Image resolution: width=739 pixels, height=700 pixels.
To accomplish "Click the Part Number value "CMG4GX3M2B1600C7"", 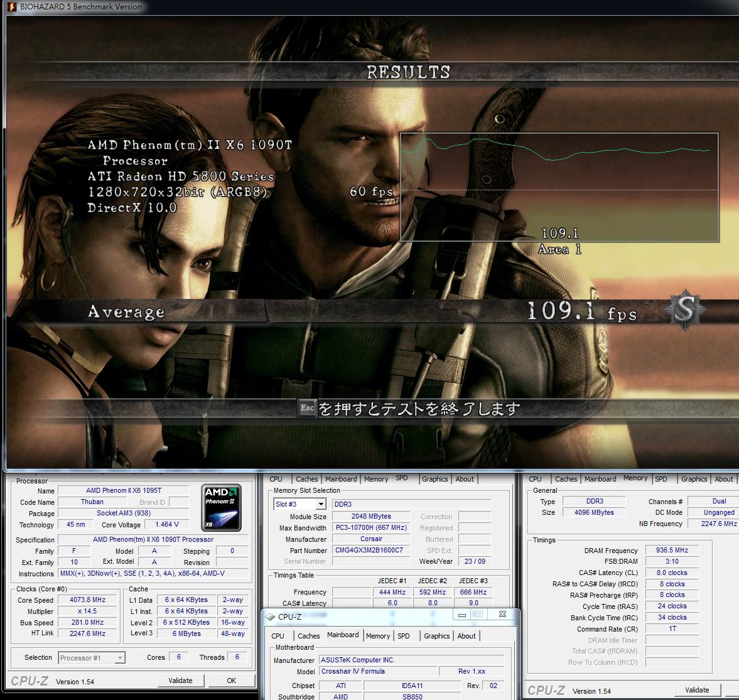I will (371, 551).
